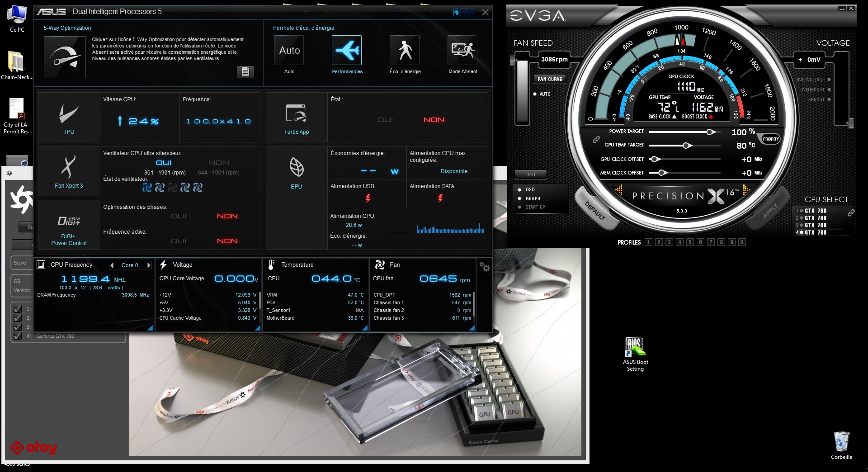Expand the Temperature panel corner arrow
This screenshot has width=868, height=472.
pos(365,328)
